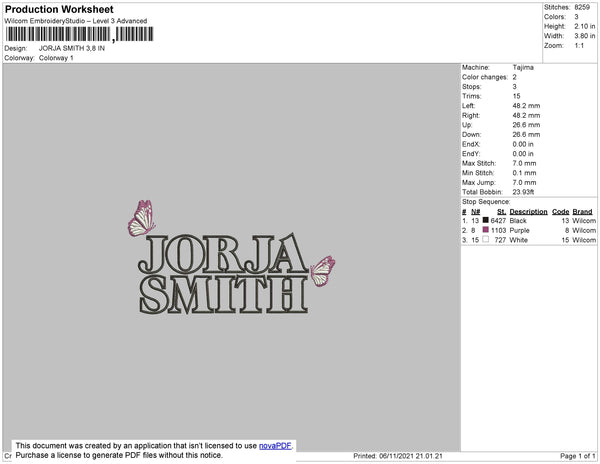Viewport: 600px width, 464px height.
Task: Open the novaPDF link
Action: click(x=275, y=446)
